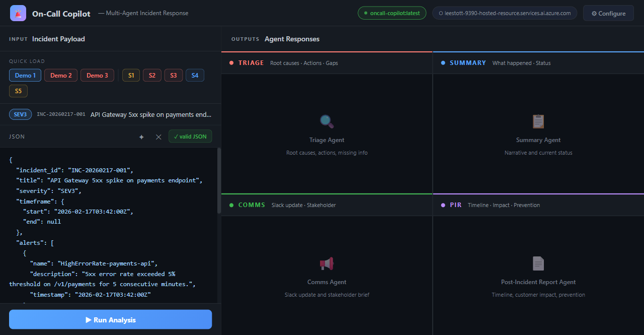Click the X icon to clear JSON
The width and height of the screenshot is (644, 335).
[x=158, y=137]
